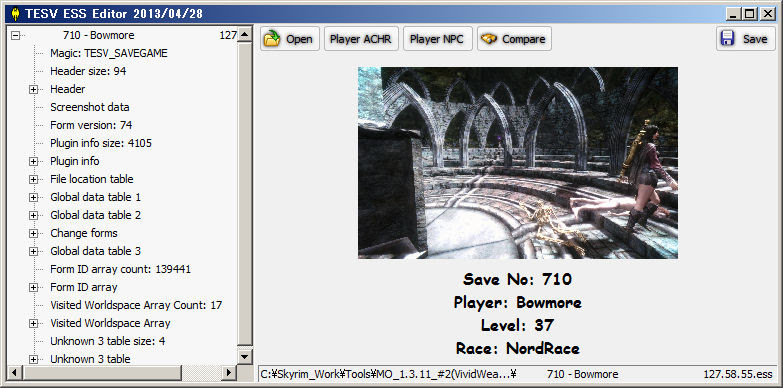Click the Race: NordRace label
The width and height of the screenshot is (783, 388).
click(517, 348)
